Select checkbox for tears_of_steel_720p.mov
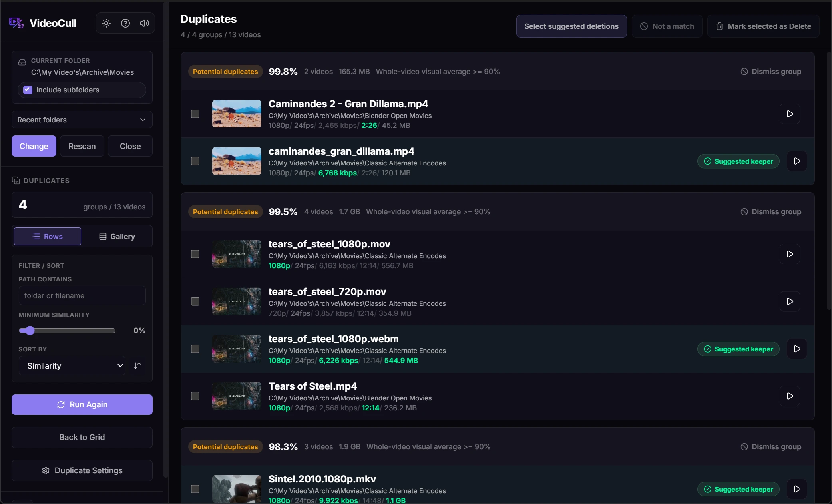Viewport: 832px width, 504px height. pos(195,301)
